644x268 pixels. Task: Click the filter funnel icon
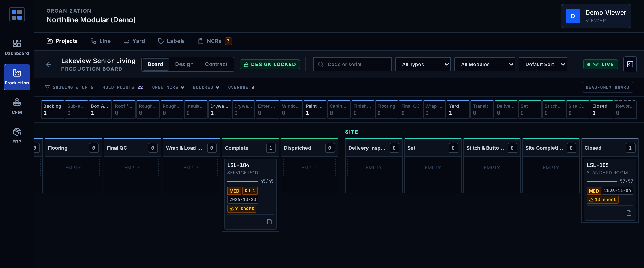47,87
